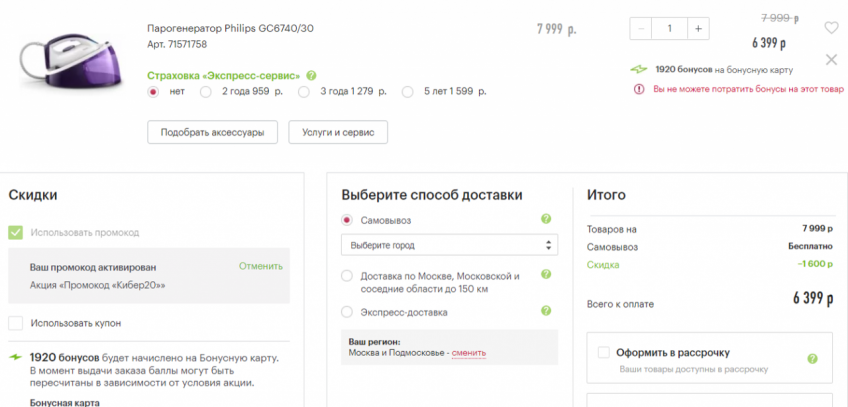Screen dimensions: 848x407
Task: Click the Самовывоз Бесплатно row in Итого
Action: 710,247
